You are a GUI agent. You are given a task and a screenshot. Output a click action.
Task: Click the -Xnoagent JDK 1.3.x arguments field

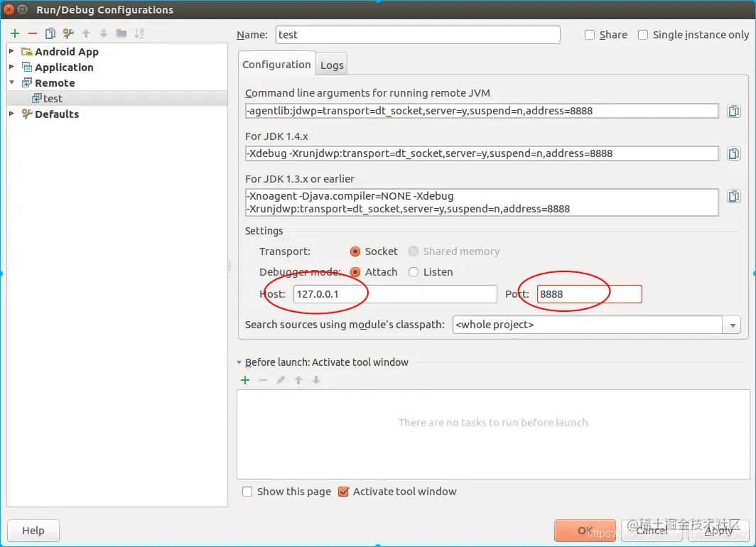482,202
